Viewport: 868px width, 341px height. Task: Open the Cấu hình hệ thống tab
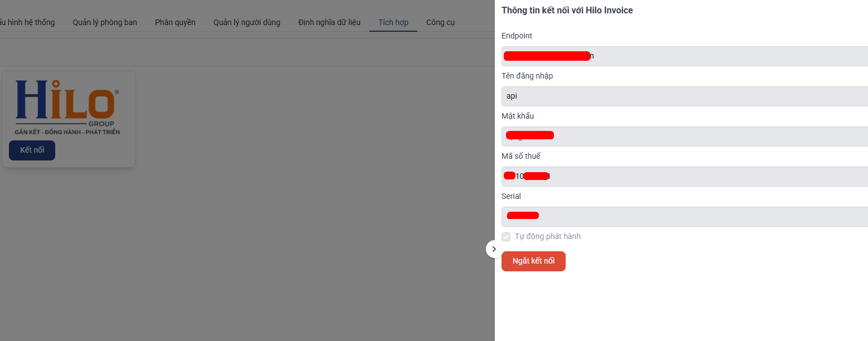coord(29,22)
